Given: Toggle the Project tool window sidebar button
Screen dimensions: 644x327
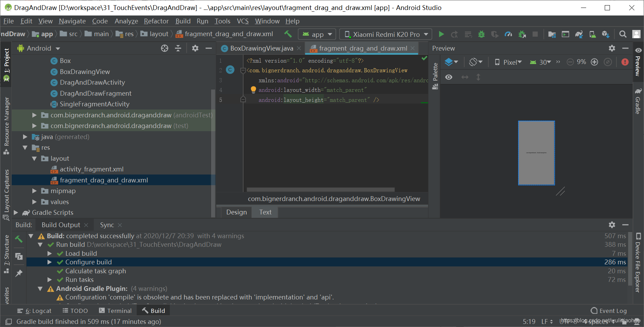Looking at the screenshot, I should tap(6, 65).
